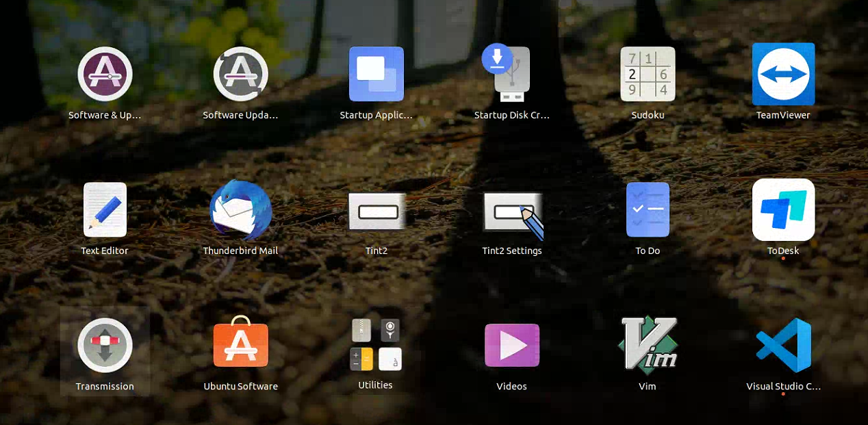Click the "Visual Studio C…" label

point(783,386)
